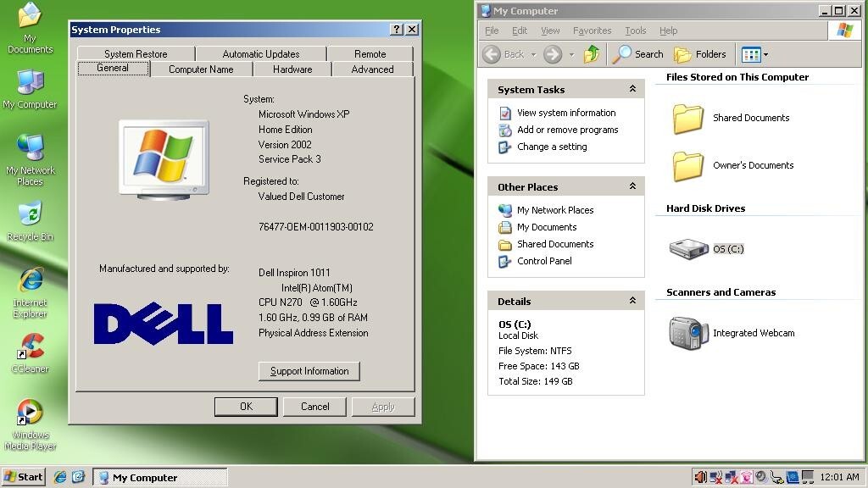Click the taskbar clock
Image resolution: width=868 pixels, height=488 pixels.
pyautogui.click(x=839, y=477)
